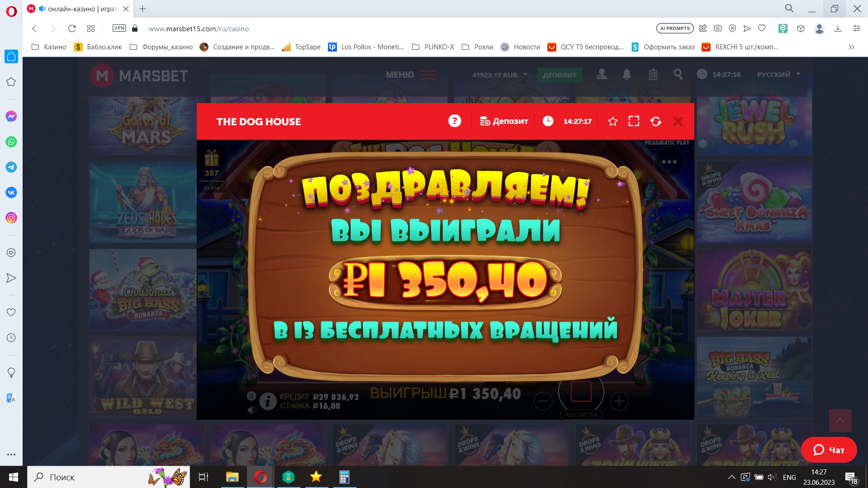Show hidden tray icons chevron
868x488 pixels.
(731, 477)
